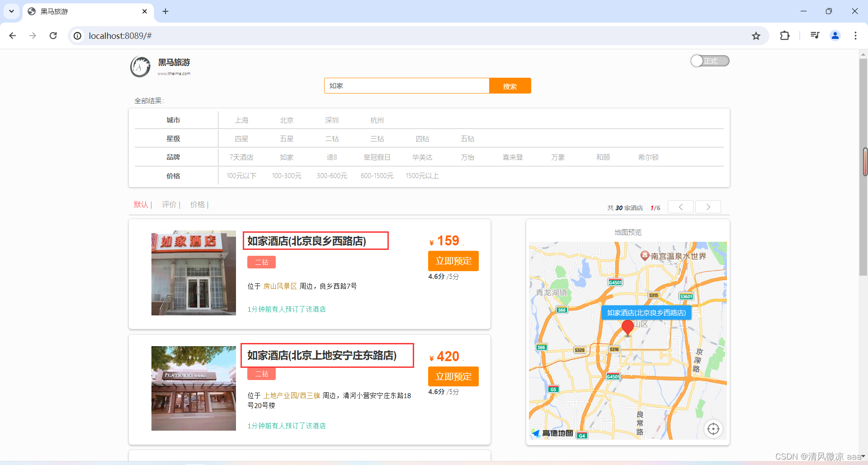Click the 黑马旅游 horse logo
The width and height of the screenshot is (868, 465).
[141, 67]
